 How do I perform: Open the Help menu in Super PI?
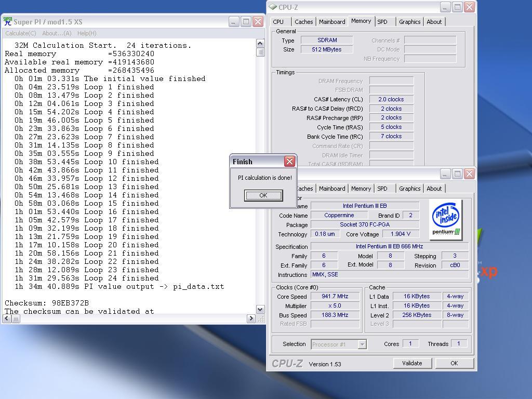(x=87, y=33)
